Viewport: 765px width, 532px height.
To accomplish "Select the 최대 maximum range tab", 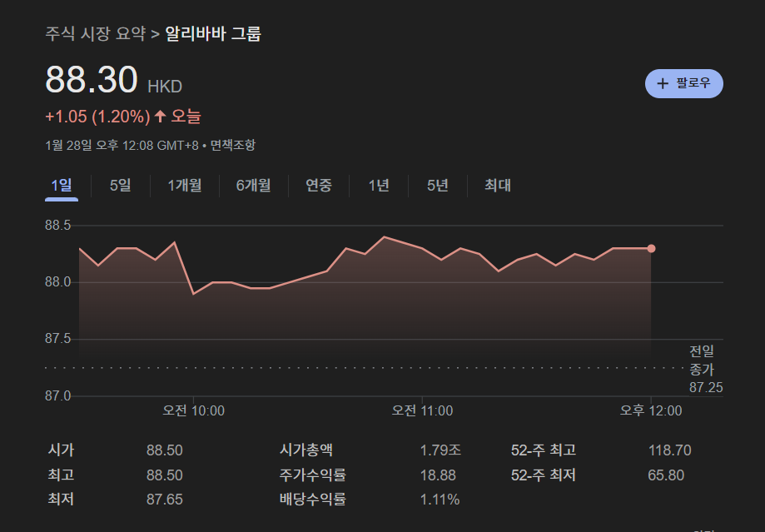I will click(497, 186).
